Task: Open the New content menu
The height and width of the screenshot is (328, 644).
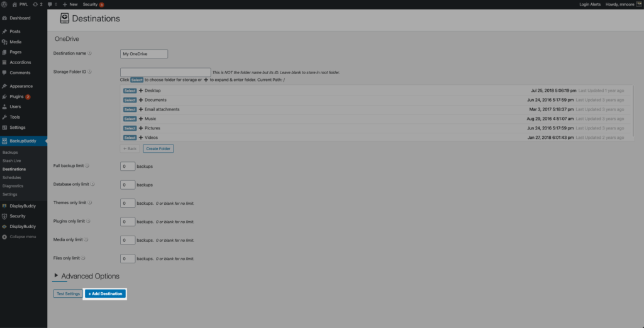Action: (70, 4)
